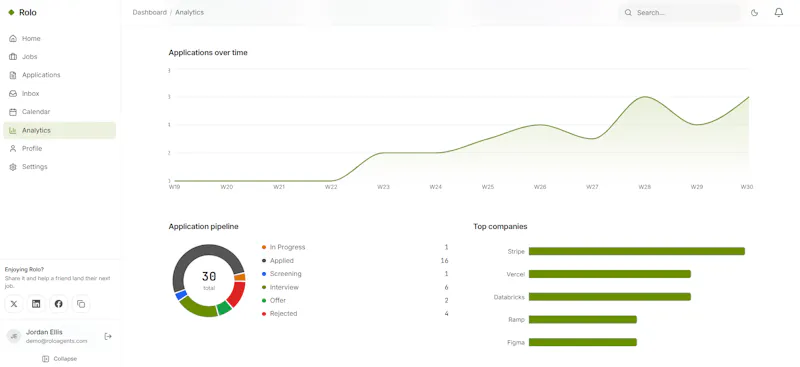Click the search magnifier icon
The image size is (800, 367).
point(629,13)
